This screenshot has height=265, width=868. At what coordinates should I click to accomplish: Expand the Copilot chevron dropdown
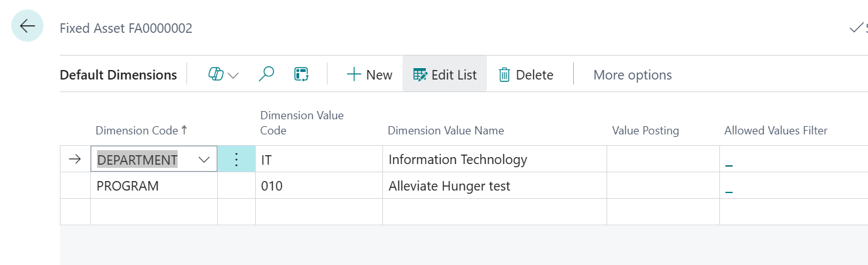(233, 75)
